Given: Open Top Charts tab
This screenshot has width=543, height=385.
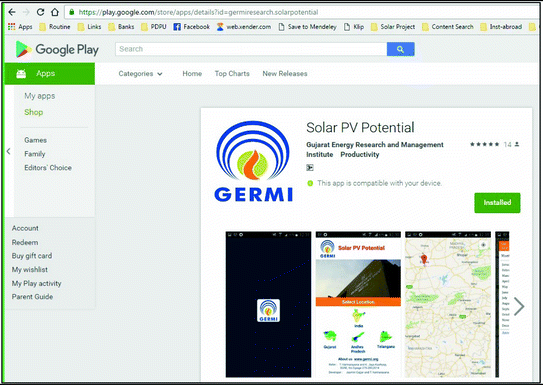Looking at the screenshot, I should click(x=232, y=73).
